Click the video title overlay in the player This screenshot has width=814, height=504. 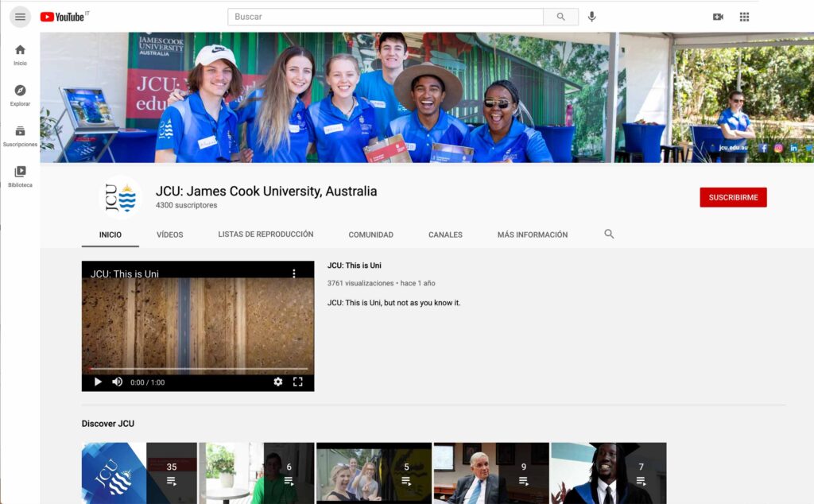(125, 273)
